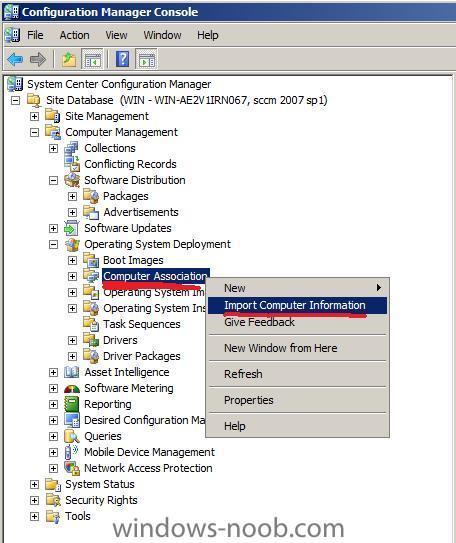Collapse the Site Database node

point(15,100)
